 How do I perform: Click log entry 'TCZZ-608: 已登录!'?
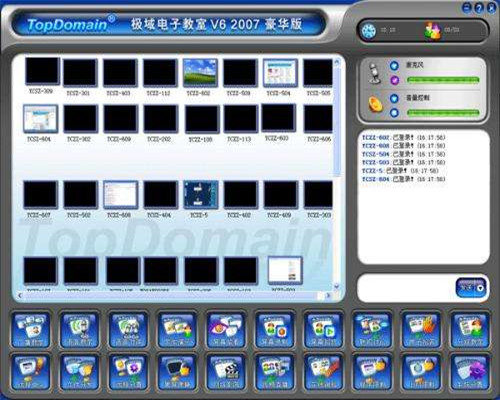[403, 146]
